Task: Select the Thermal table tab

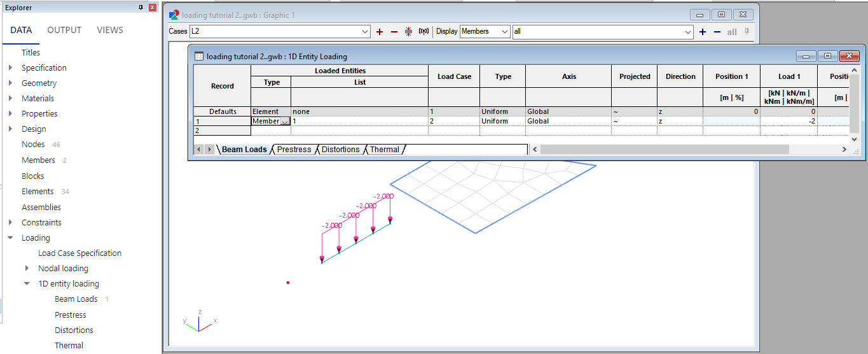Action: pos(385,150)
